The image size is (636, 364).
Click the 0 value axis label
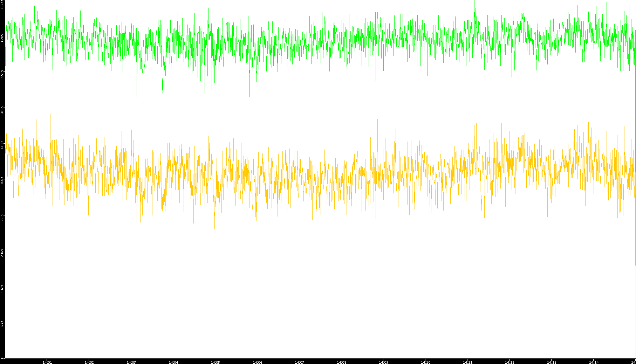click(2, 358)
